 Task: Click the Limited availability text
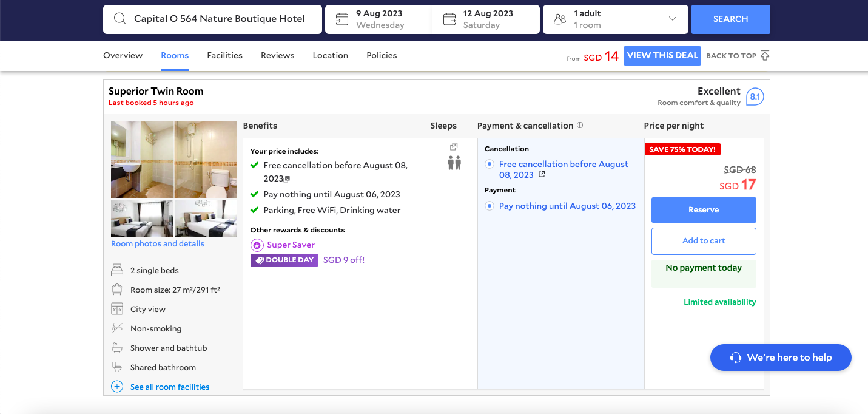point(720,302)
